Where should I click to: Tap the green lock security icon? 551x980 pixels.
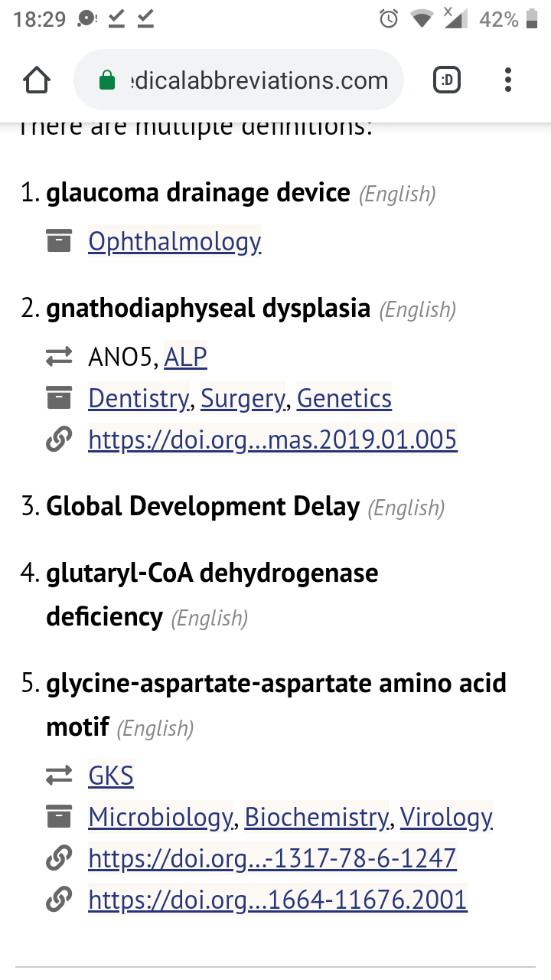[x=107, y=80]
